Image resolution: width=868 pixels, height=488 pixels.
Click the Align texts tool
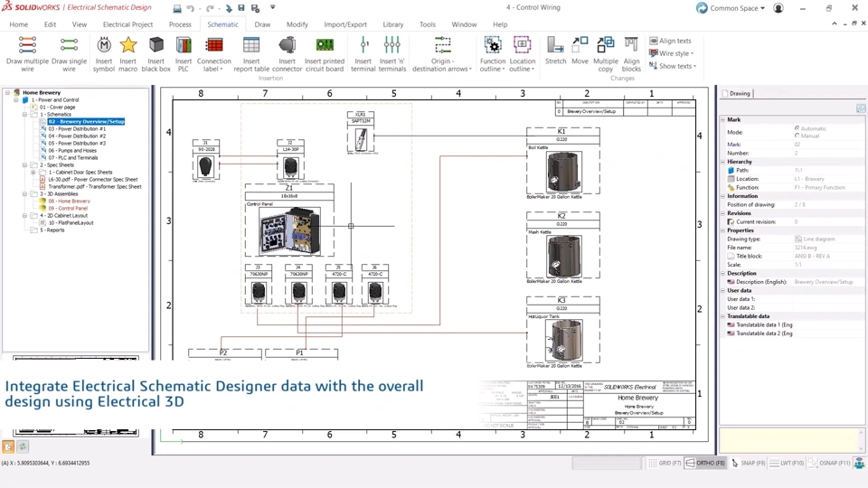coord(670,41)
